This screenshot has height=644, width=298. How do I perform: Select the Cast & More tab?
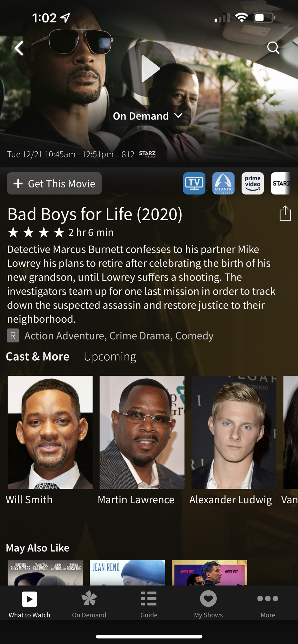(x=38, y=356)
